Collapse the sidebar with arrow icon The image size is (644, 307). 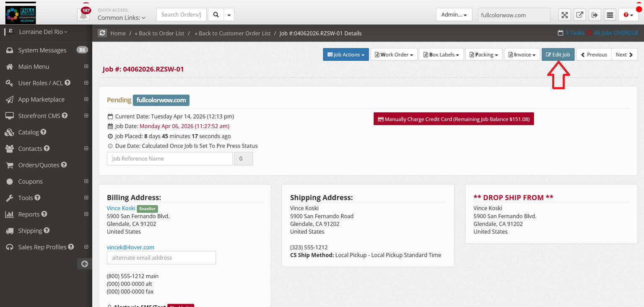coord(85,263)
